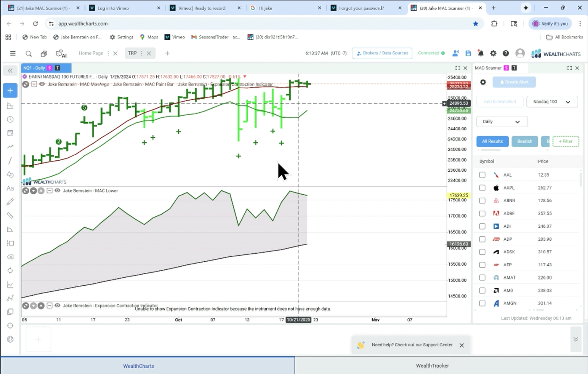Click the blue plus add button
This screenshot has width=588, height=374.
coord(10,91)
